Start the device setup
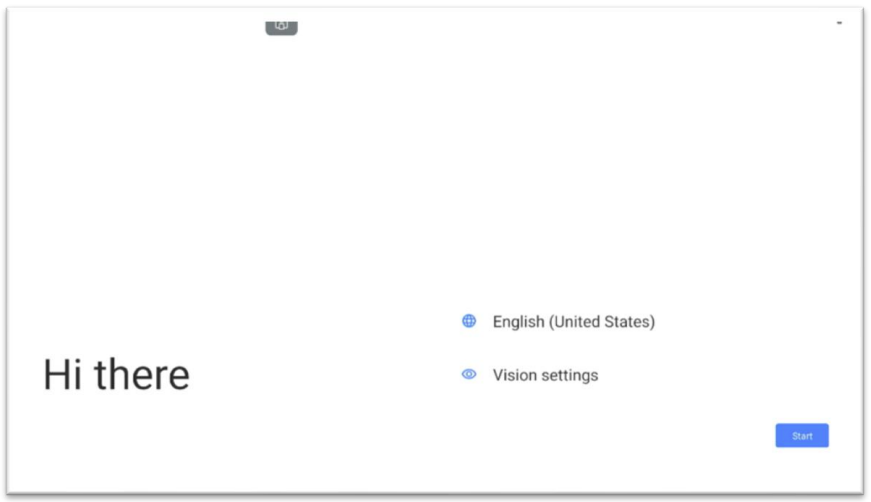The height and width of the screenshot is (502, 871). [802, 435]
